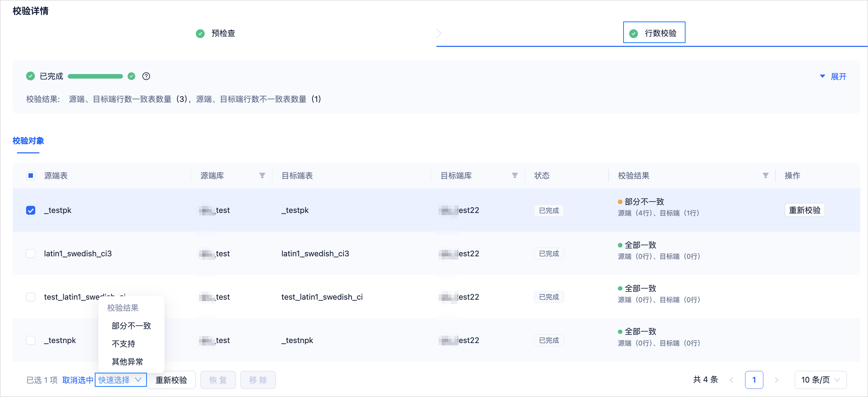Toggle the select-all header checkbox
This screenshot has width=868, height=397.
pyautogui.click(x=31, y=176)
